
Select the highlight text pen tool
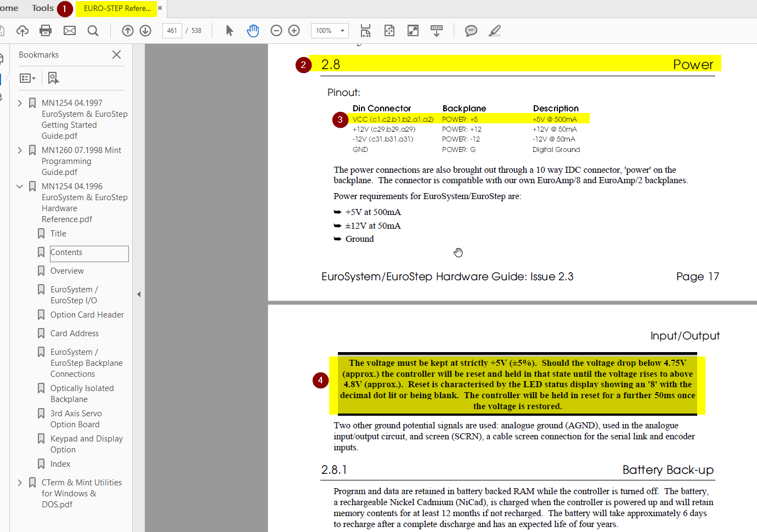click(x=495, y=31)
